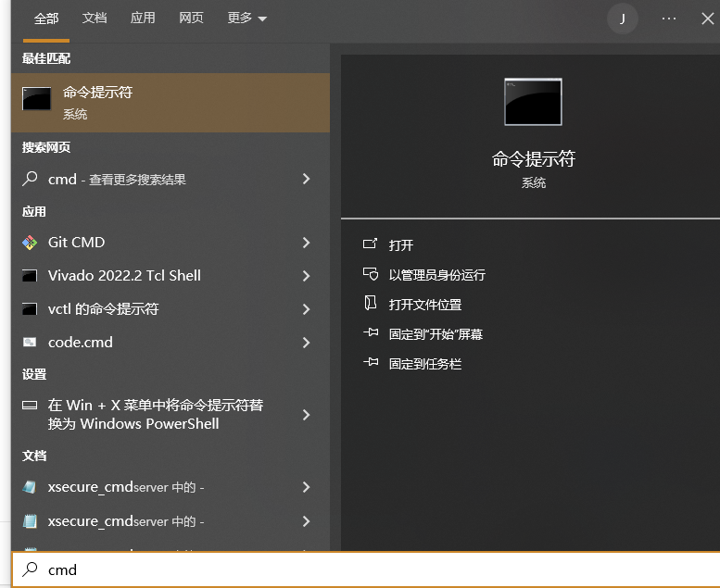Click the Command Prompt icon in best match
720x588 pixels.
point(37,99)
